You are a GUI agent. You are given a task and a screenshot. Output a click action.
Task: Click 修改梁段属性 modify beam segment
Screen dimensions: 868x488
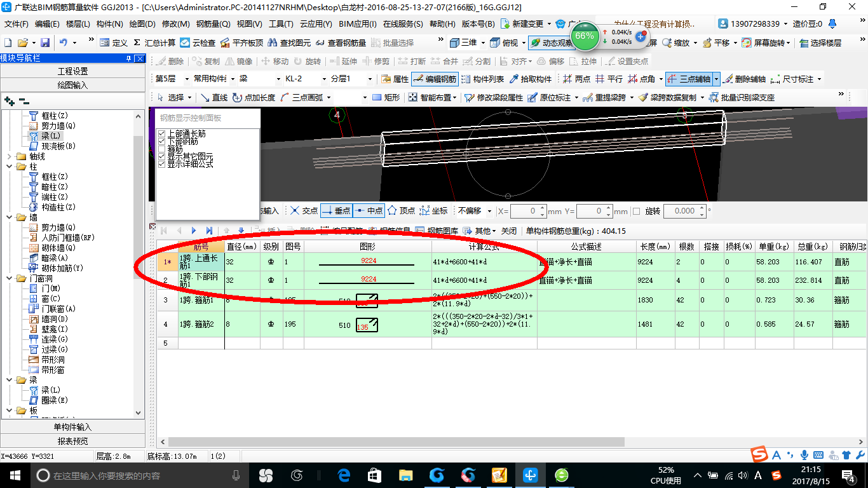click(494, 97)
